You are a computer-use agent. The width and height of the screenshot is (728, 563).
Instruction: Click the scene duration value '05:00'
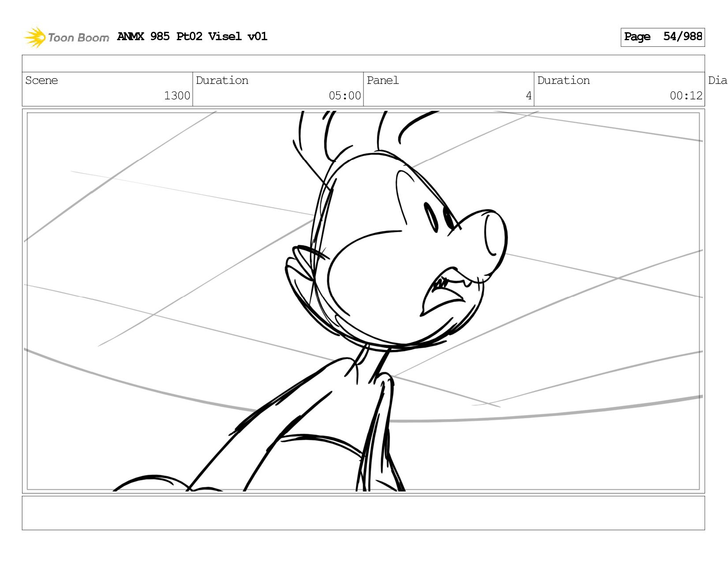point(345,96)
